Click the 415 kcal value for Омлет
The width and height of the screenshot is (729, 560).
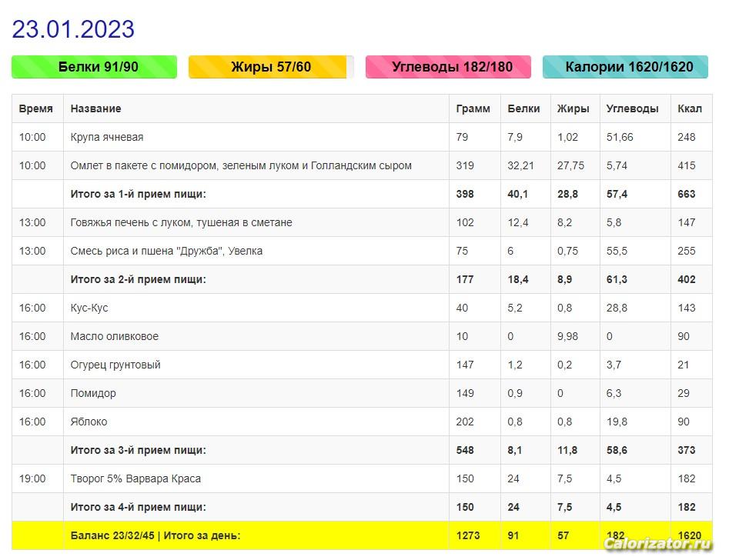coord(686,166)
